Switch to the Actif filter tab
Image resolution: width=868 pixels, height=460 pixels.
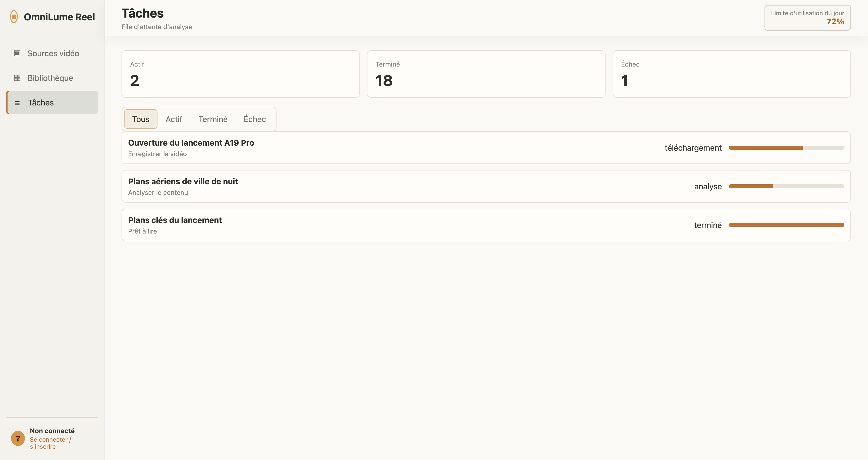(174, 119)
